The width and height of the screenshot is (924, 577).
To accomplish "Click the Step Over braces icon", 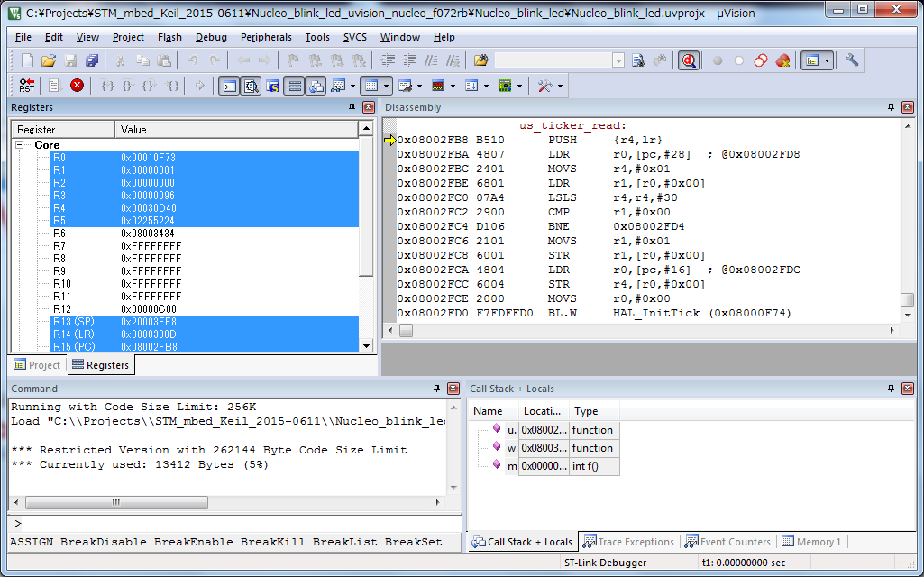I will pyautogui.click(x=128, y=86).
